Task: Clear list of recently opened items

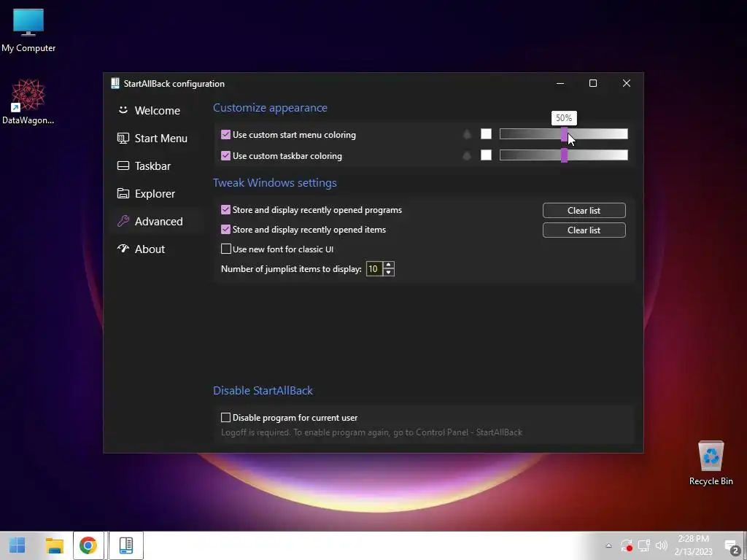Action: (x=584, y=230)
